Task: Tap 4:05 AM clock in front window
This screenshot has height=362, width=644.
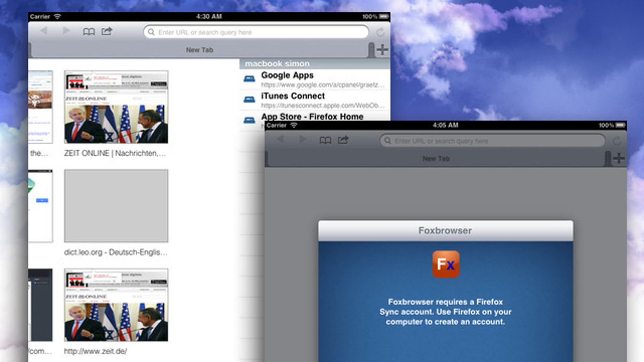Action: pyautogui.click(x=446, y=125)
